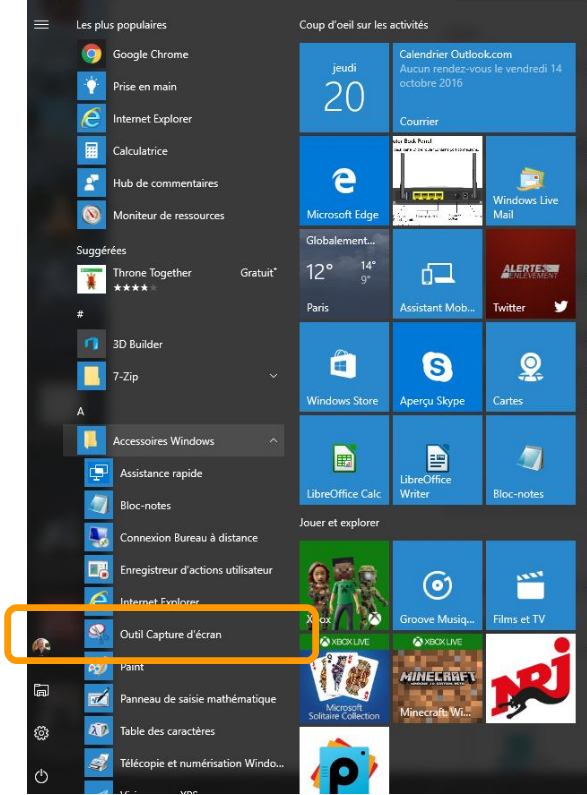The width and height of the screenshot is (587, 795).
Task: Open Bloc-notes tile
Action: [531, 460]
